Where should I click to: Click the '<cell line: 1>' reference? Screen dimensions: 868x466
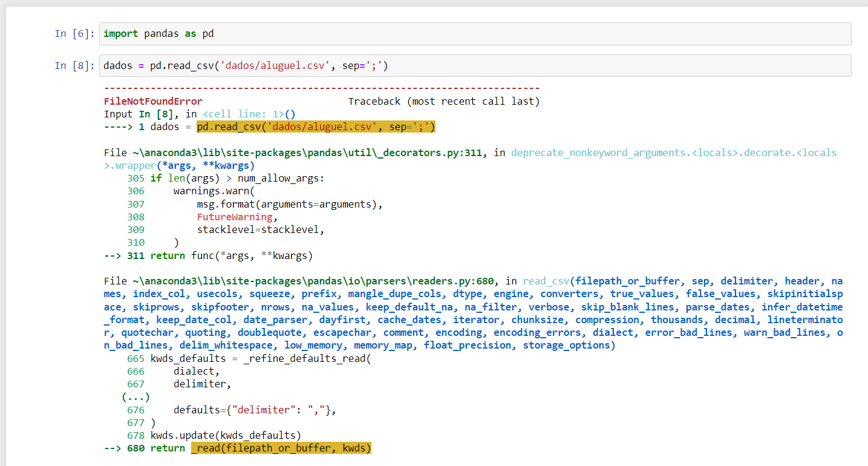point(243,114)
